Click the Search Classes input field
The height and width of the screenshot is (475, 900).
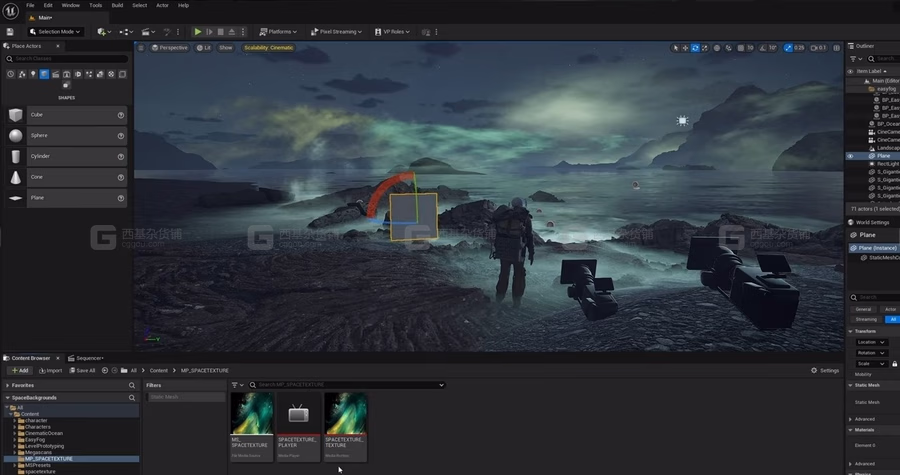click(x=67, y=59)
